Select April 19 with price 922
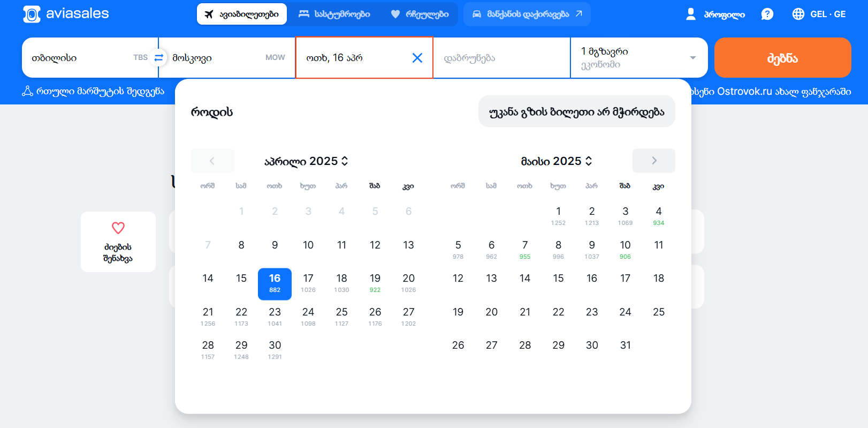Viewport: 868px width, 428px height. [x=375, y=283]
